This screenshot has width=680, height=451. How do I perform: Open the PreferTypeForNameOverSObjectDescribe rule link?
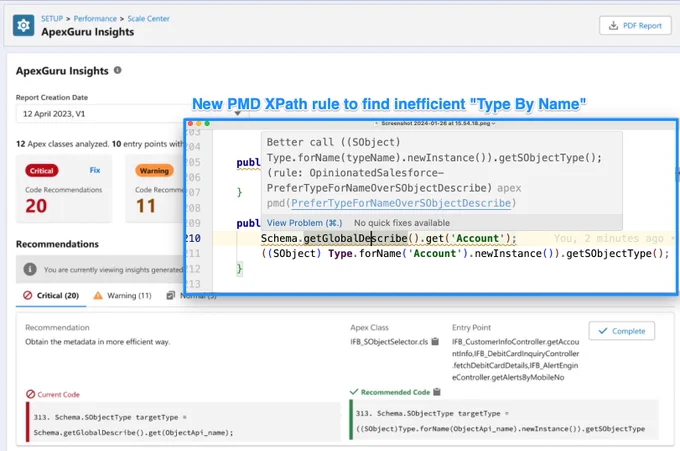pos(401,203)
